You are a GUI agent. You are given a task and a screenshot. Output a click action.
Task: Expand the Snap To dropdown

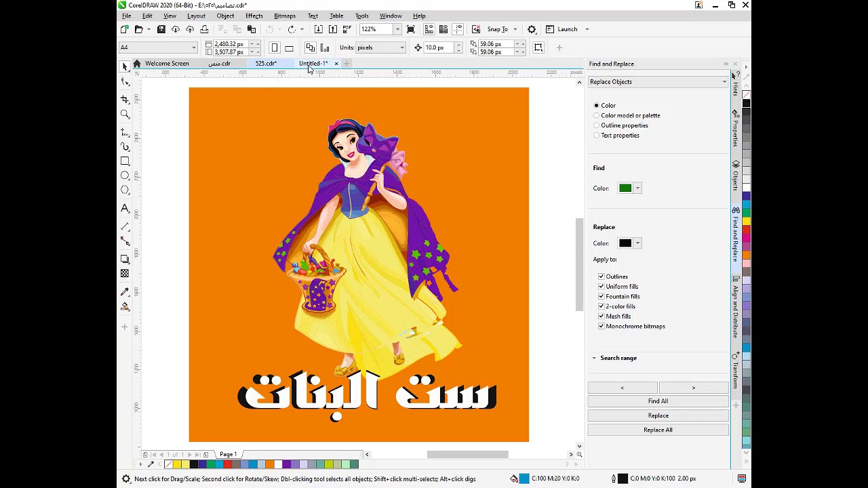pyautogui.click(x=515, y=29)
